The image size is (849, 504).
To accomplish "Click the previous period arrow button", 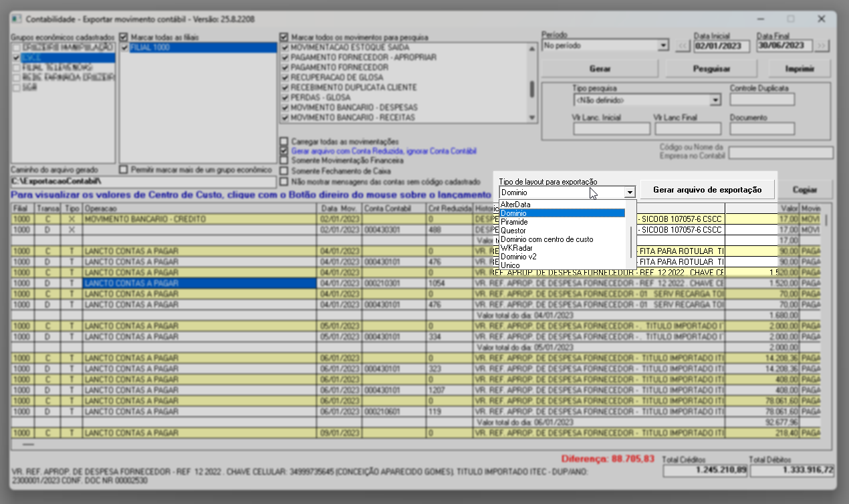I will click(x=683, y=46).
